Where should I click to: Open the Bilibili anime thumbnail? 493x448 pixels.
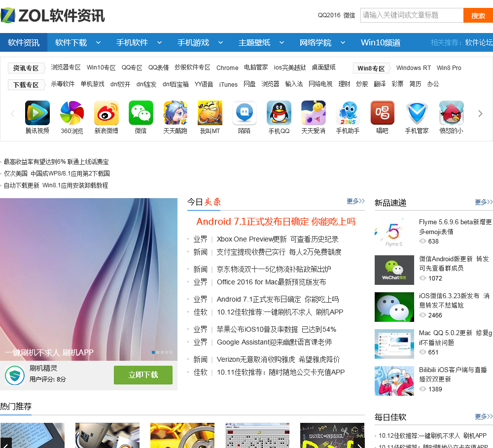[394, 380]
